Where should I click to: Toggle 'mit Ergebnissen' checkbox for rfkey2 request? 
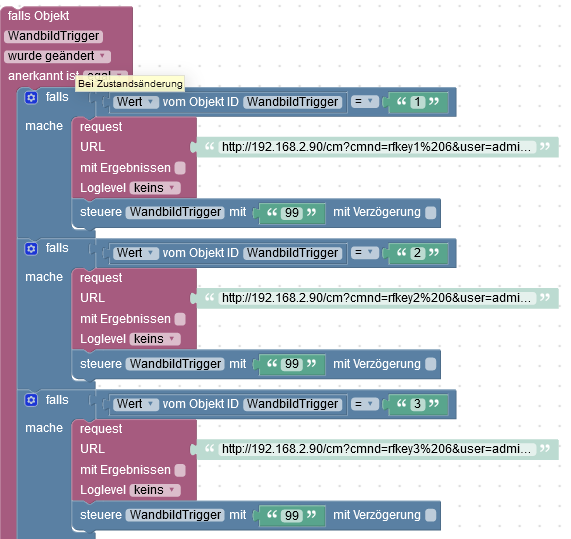[x=180, y=319]
